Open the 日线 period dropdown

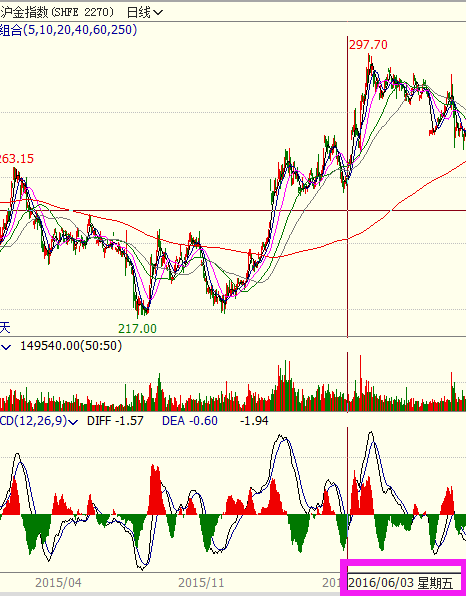(x=144, y=13)
